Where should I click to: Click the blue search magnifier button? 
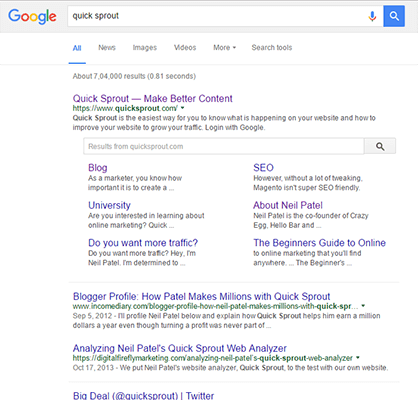(x=394, y=16)
